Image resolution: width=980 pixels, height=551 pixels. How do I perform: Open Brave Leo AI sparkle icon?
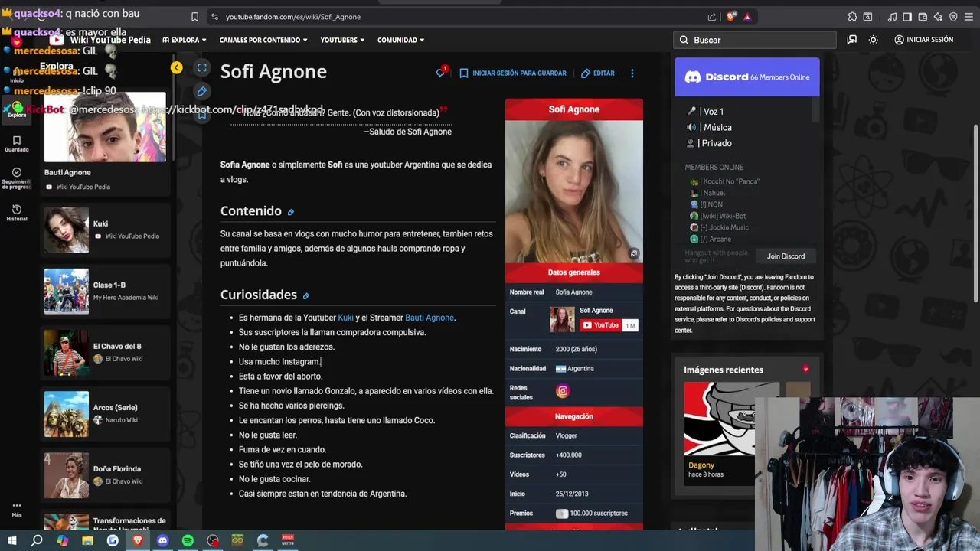(938, 17)
